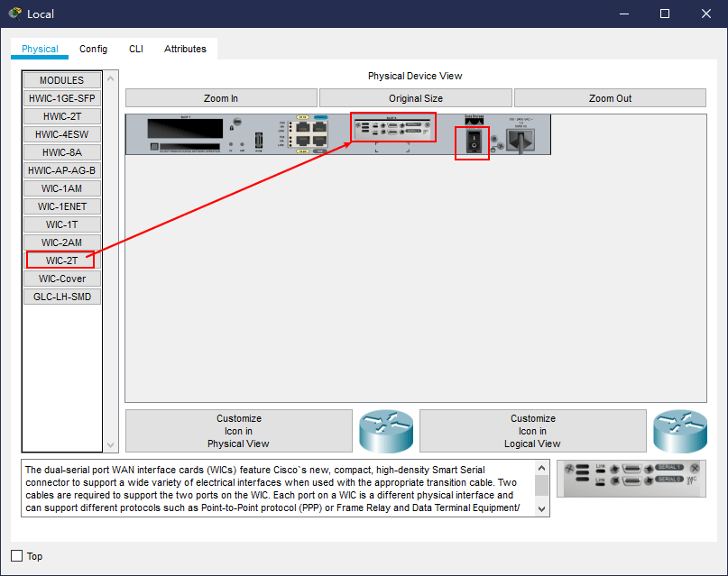This screenshot has height=576, width=728.
Task: Click the RJ45 port under the blue CONSOLE label
Action: (x=320, y=127)
